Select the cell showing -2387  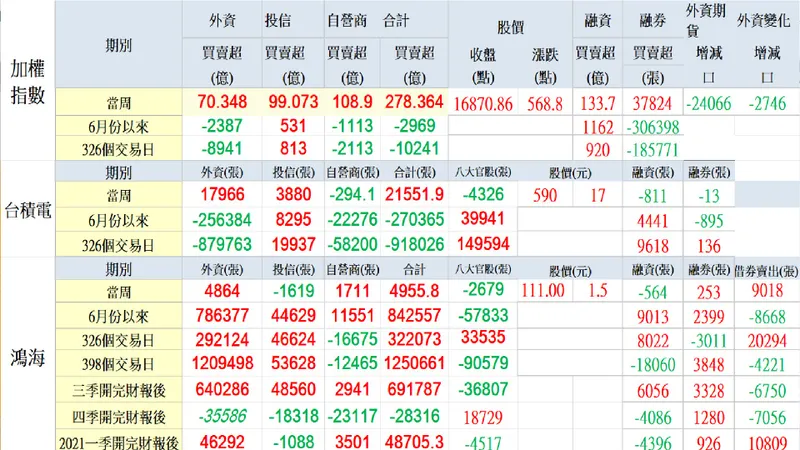(x=222, y=126)
